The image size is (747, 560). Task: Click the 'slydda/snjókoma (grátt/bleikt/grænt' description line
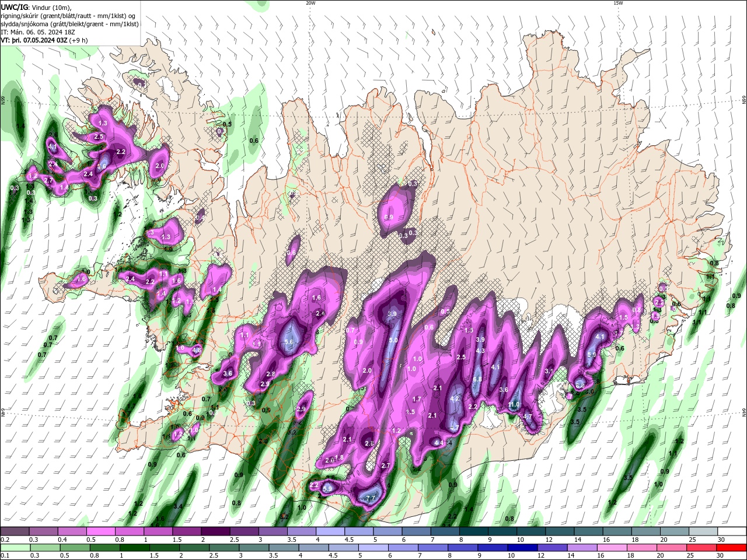click(69, 24)
